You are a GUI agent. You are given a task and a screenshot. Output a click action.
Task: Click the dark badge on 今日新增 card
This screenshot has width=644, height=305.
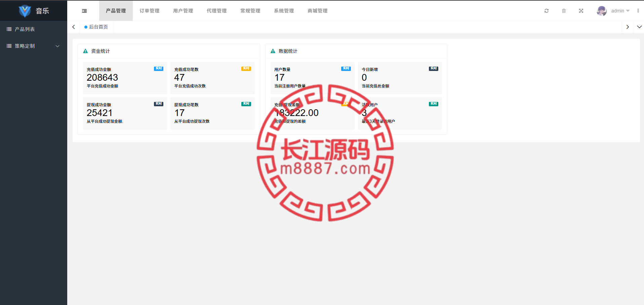tap(434, 69)
